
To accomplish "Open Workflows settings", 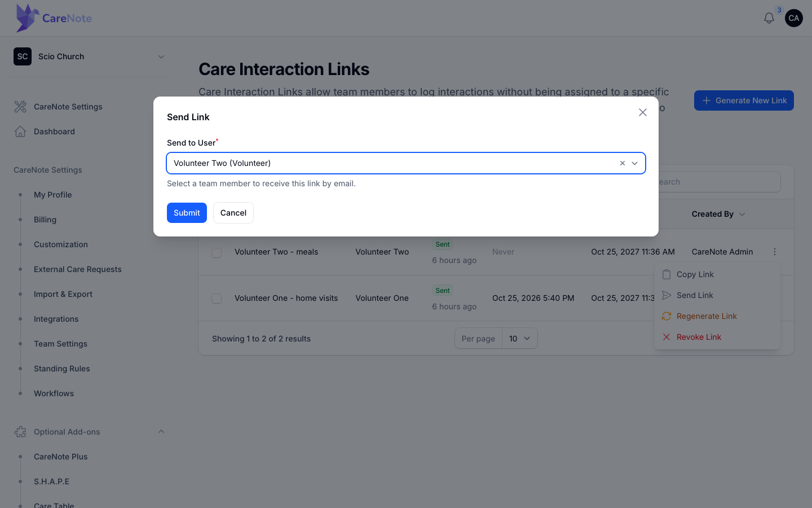I will pyautogui.click(x=54, y=393).
